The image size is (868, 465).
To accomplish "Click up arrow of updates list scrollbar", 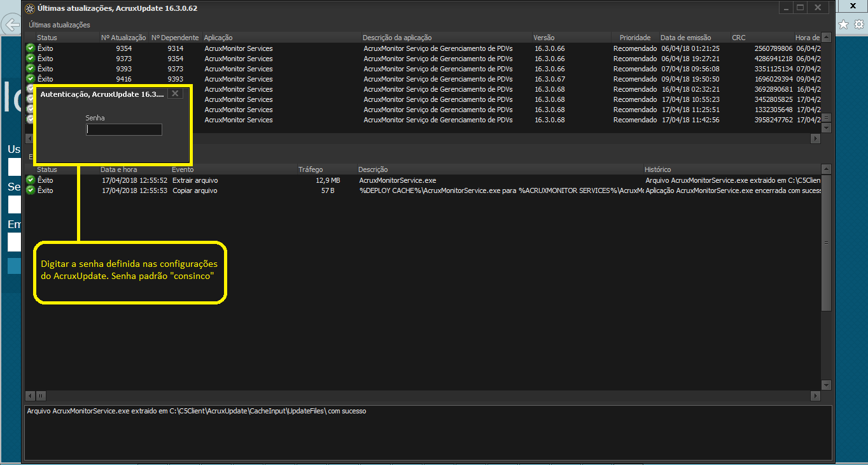I will coord(826,38).
